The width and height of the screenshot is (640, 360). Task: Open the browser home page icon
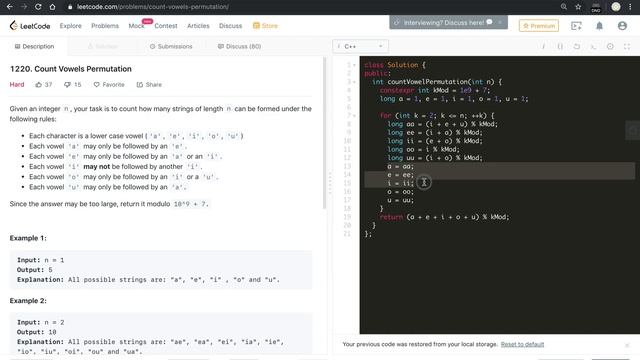click(x=52, y=7)
